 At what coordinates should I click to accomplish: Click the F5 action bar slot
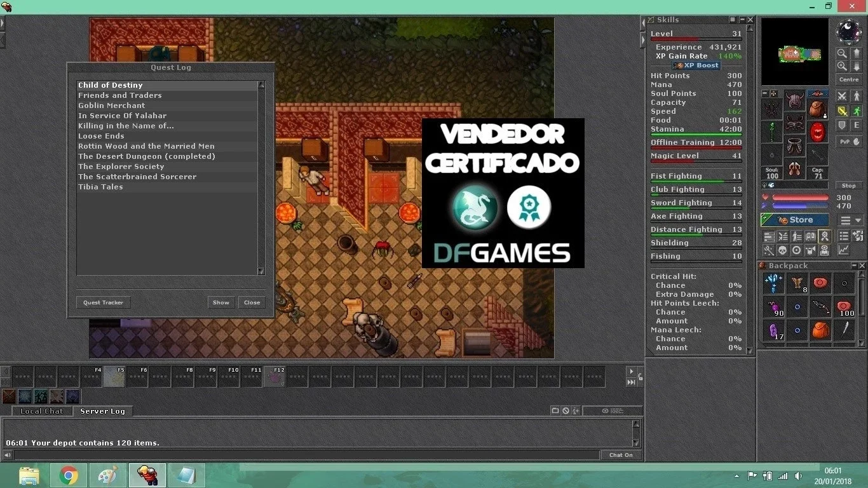click(x=114, y=377)
